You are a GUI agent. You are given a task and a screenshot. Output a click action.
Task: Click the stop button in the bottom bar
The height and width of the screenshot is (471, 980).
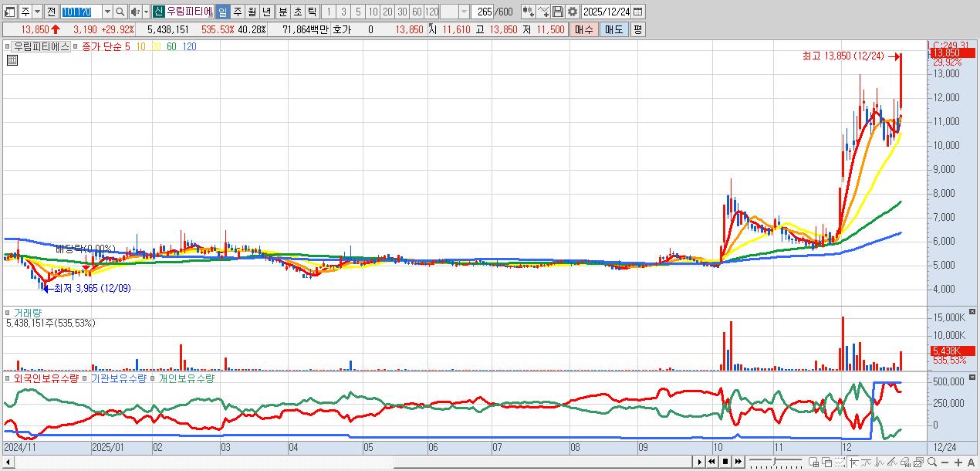725,462
